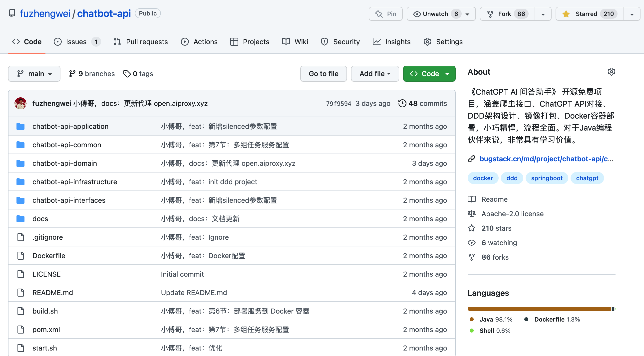
Task: Open the 'Update README.md' commit message
Action: click(x=194, y=293)
